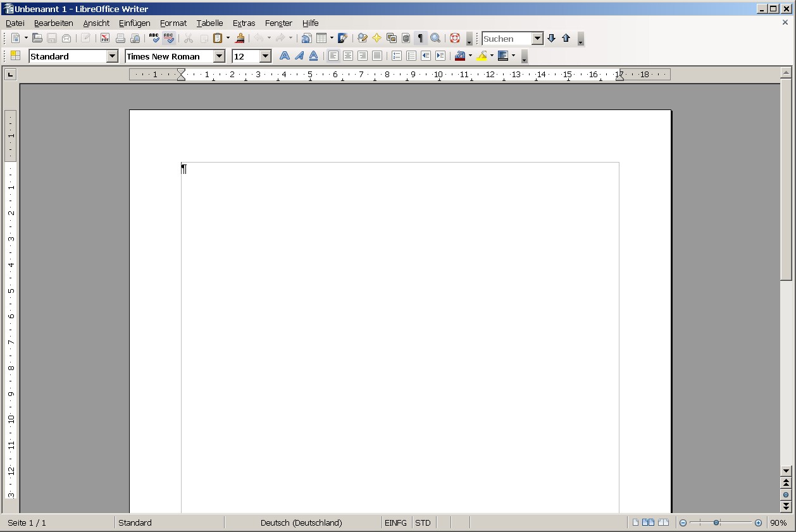Image resolution: width=796 pixels, height=532 pixels.
Task: Open the font name dropdown
Action: pyautogui.click(x=218, y=56)
